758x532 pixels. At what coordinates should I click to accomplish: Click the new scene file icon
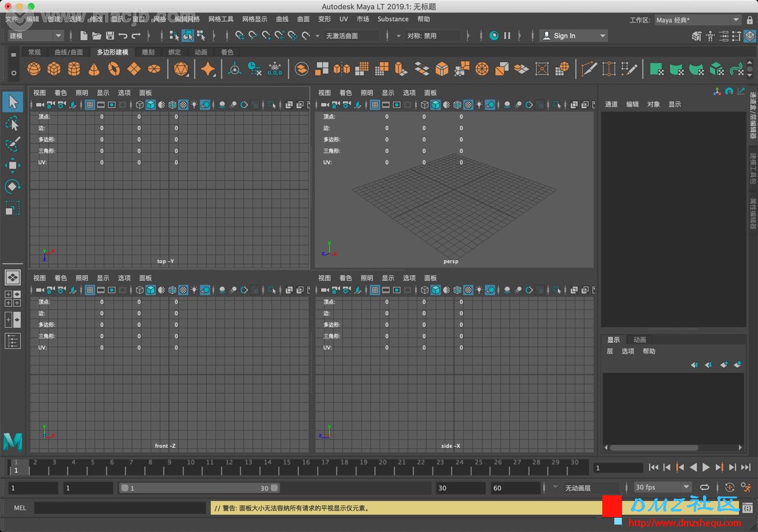pyautogui.click(x=84, y=35)
